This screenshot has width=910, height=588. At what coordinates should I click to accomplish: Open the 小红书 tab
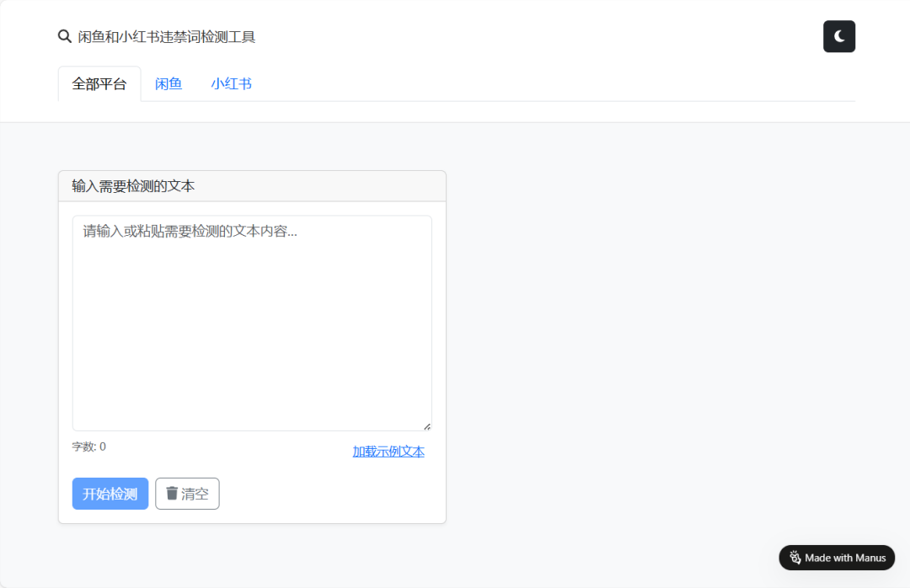coord(231,84)
